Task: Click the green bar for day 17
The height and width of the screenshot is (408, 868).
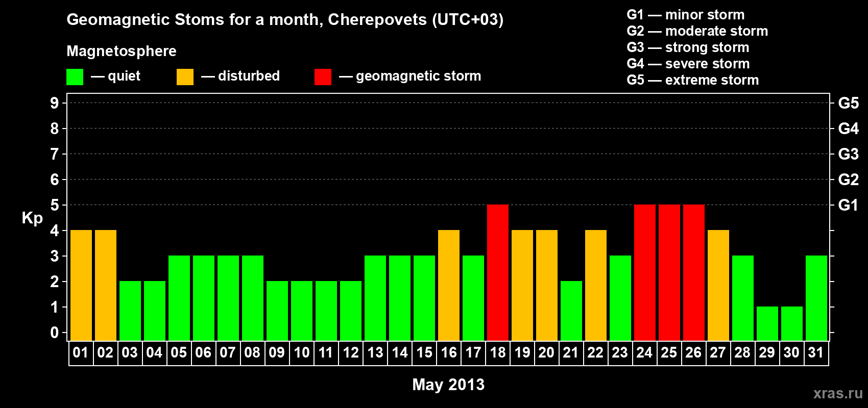Action: tap(473, 298)
